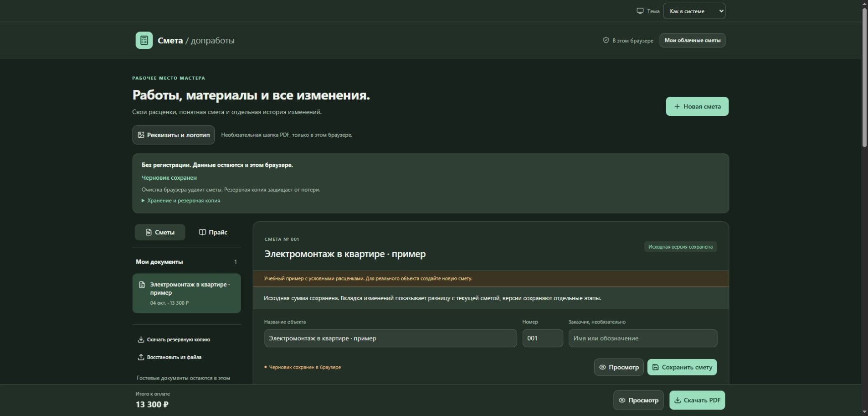
Task: Switch to the Прайс tab
Action: (x=213, y=232)
